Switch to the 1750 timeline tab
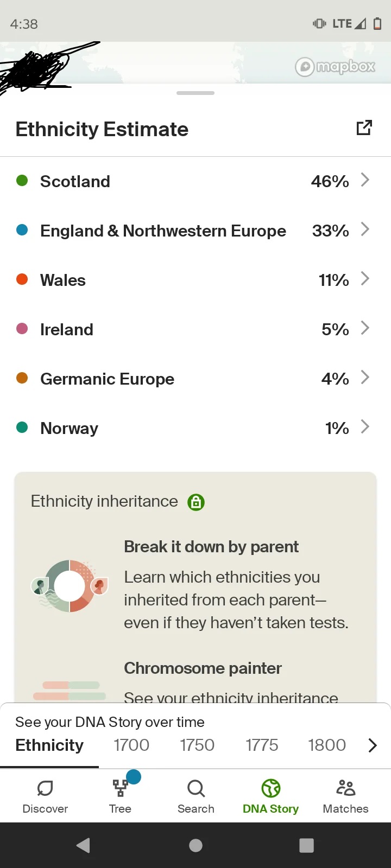 (x=197, y=745)
